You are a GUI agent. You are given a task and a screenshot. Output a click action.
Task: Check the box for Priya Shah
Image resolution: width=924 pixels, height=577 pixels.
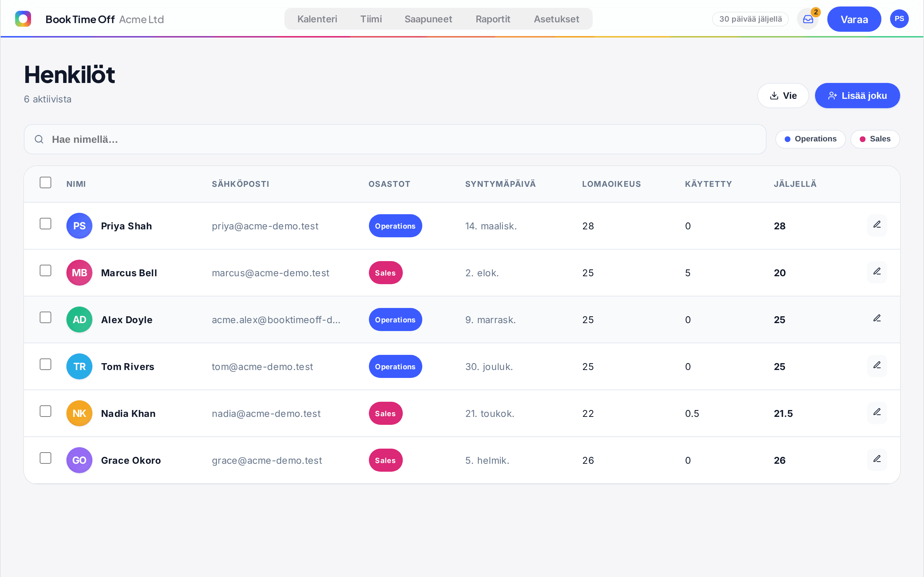[x=45, y=224]
